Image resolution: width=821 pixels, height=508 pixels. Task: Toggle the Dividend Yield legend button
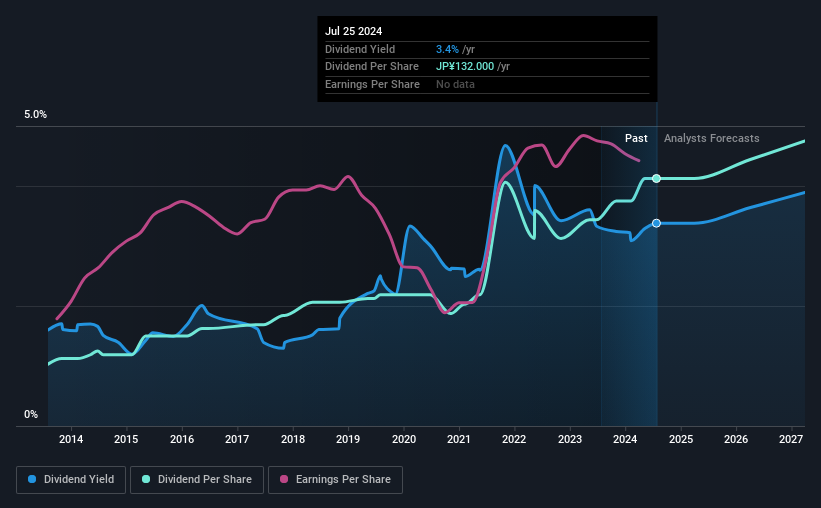(71, 480)
